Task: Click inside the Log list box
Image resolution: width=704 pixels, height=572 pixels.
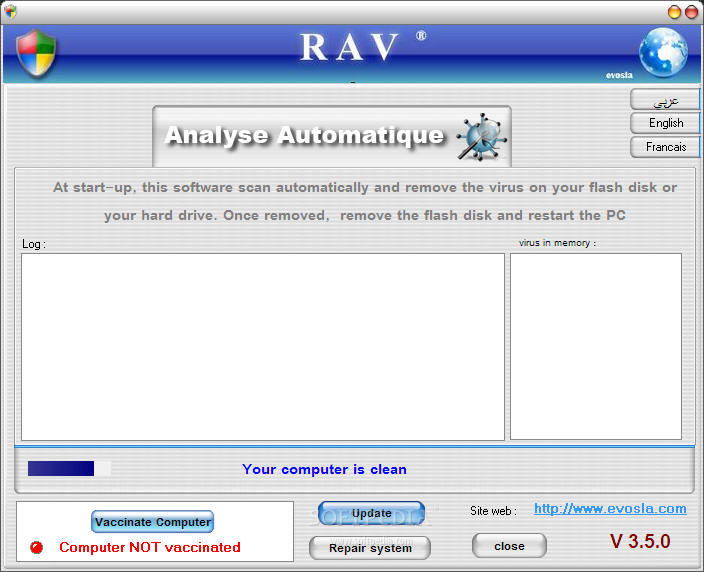Action: click(263, 347)
